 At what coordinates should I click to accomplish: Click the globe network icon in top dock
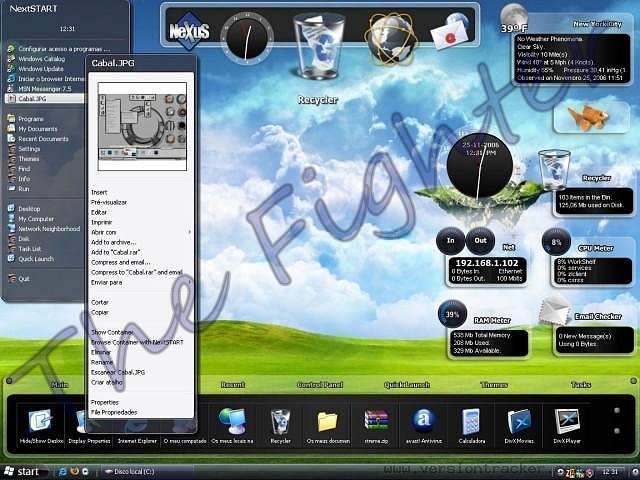[x=391, y=39]
